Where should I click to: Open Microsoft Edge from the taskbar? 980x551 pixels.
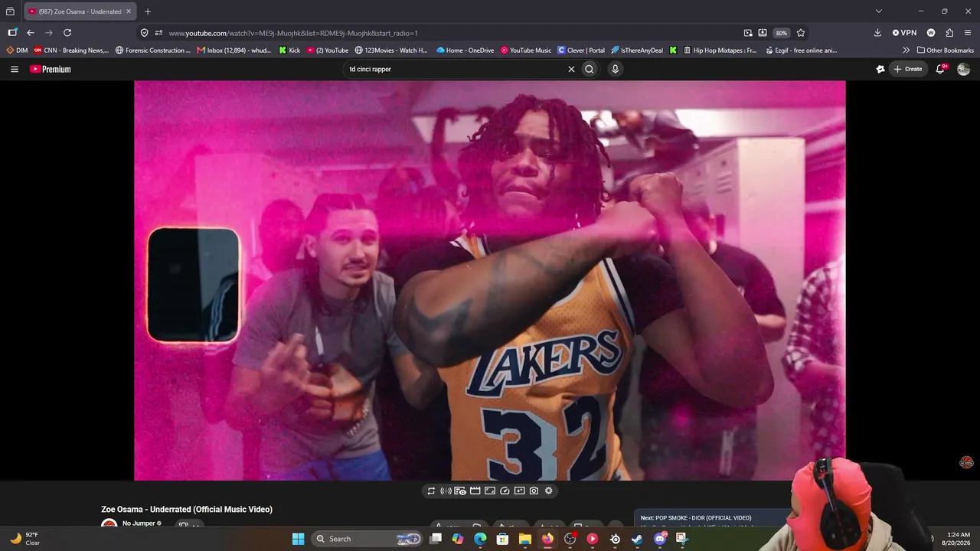point(480,539)
